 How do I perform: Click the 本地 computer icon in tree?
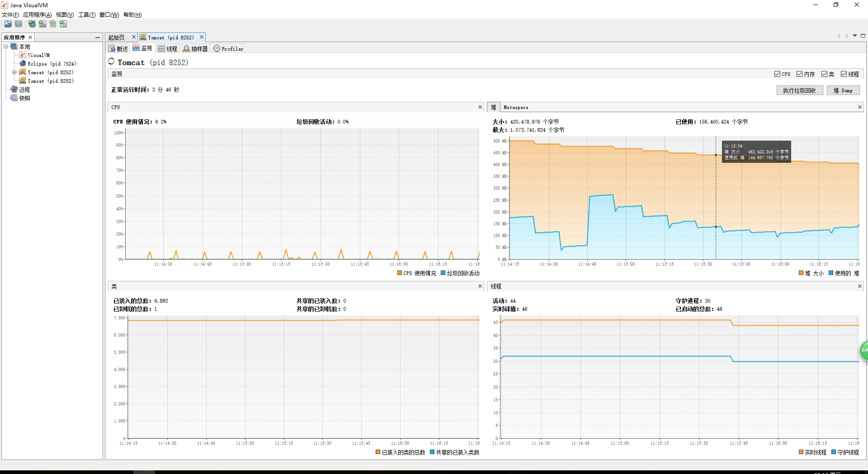[14, 47]
